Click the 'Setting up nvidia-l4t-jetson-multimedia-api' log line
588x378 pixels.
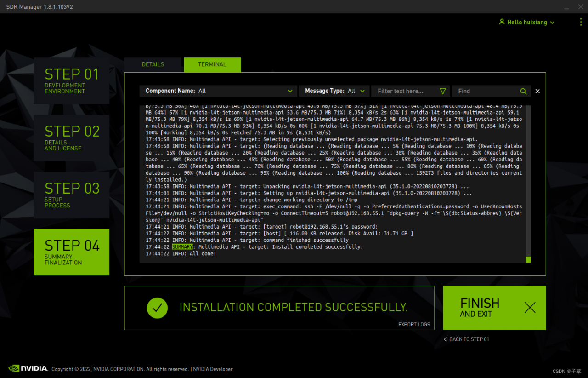click(309, 194)
